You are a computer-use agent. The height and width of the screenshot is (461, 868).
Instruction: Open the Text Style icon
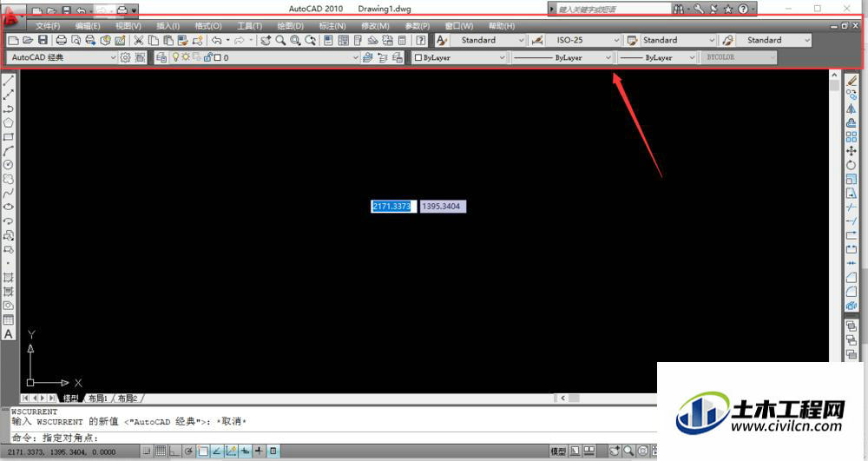click(x=441, y=41)
